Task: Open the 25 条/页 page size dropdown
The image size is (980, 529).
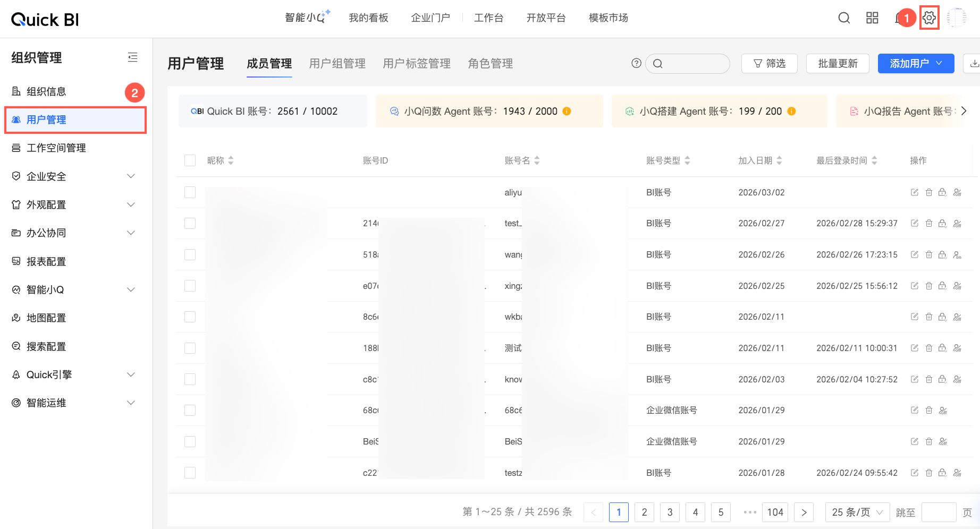Action: click(857, 512)
